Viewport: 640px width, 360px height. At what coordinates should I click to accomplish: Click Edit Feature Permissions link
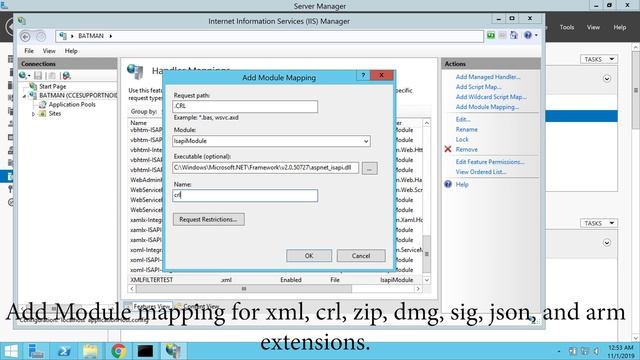[x=490, y=162]
